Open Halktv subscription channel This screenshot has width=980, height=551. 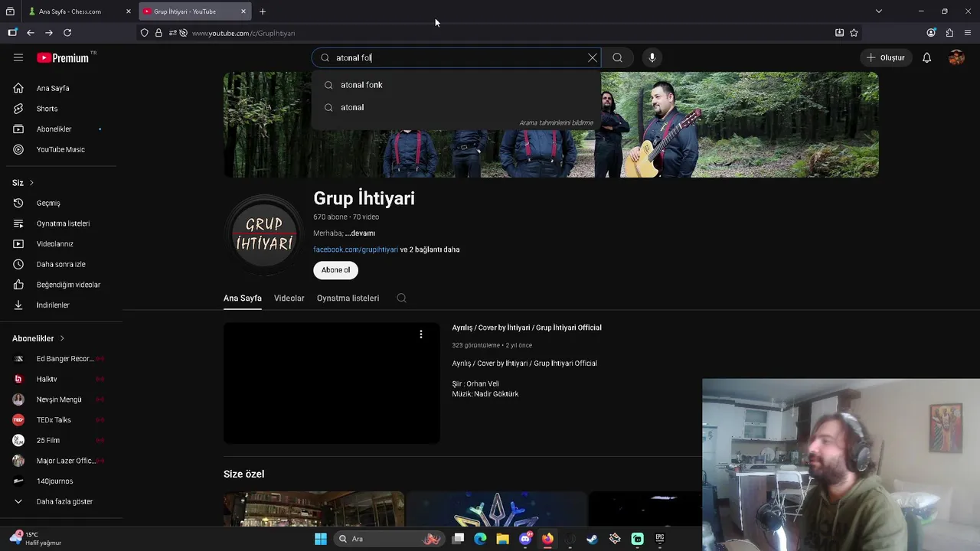(61, 379)
